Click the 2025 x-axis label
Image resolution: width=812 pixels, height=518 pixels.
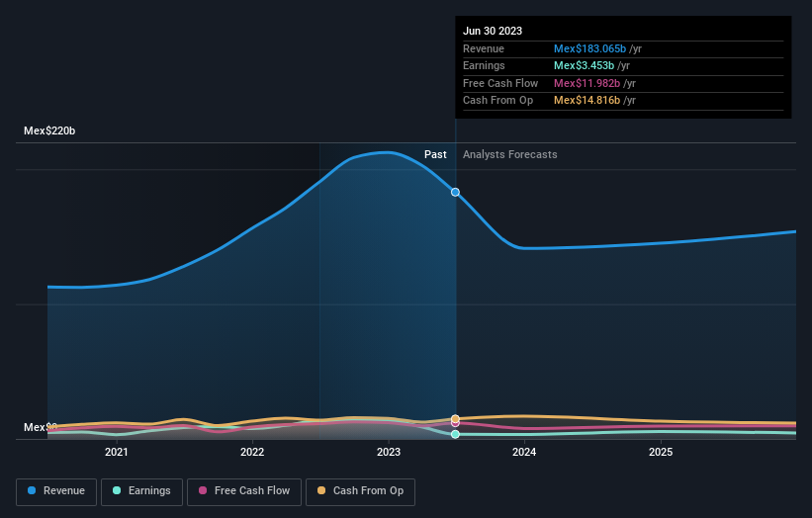coord(661,453)
